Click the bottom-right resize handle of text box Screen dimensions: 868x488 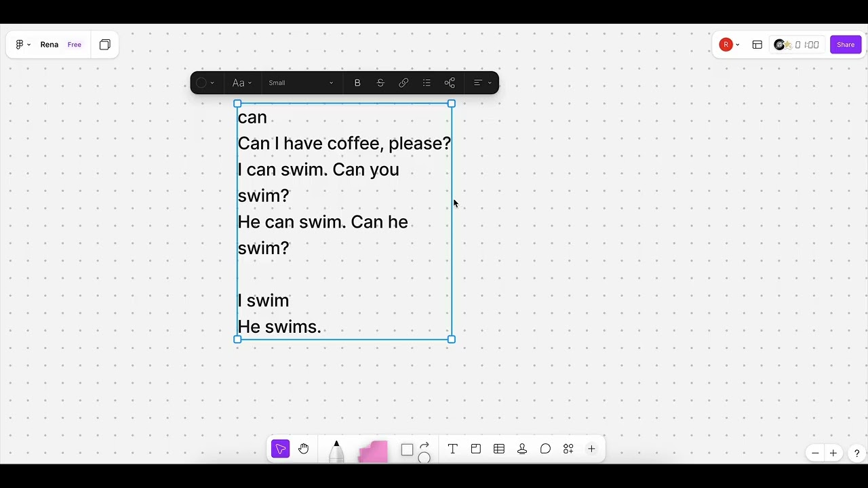[x=452, y=340]
